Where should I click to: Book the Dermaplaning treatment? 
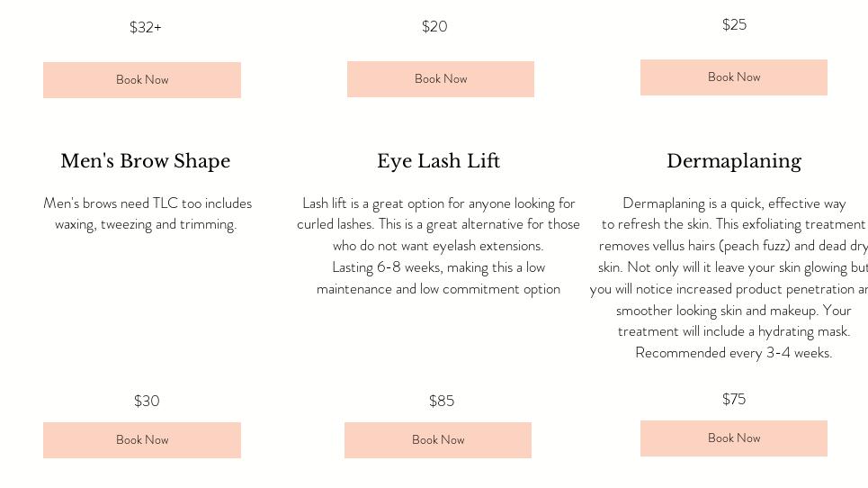(734, 438)
